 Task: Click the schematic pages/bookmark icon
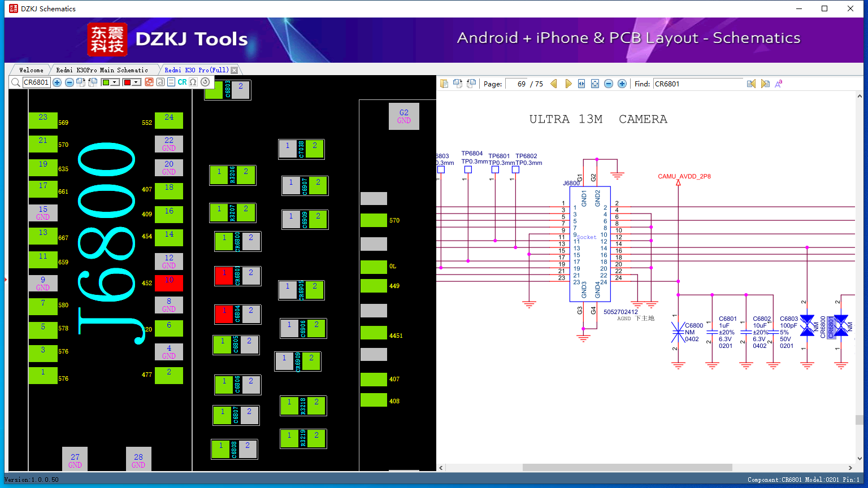coord(444,84)
